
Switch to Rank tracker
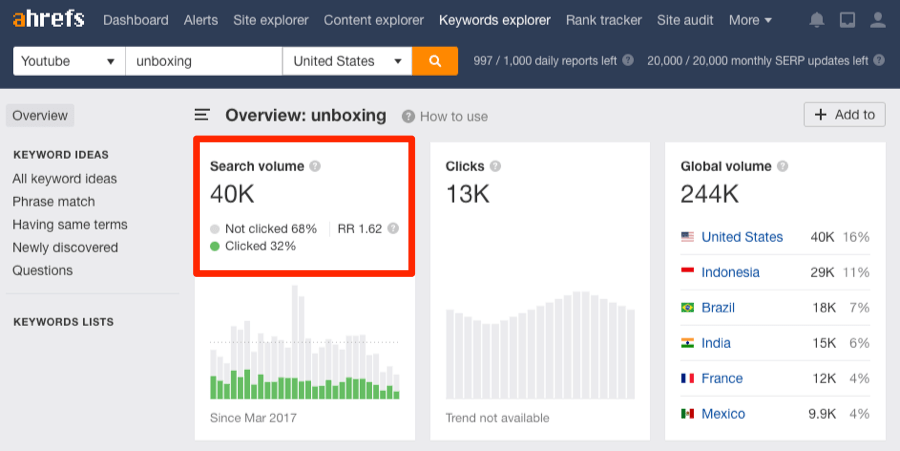click(604, 20)
